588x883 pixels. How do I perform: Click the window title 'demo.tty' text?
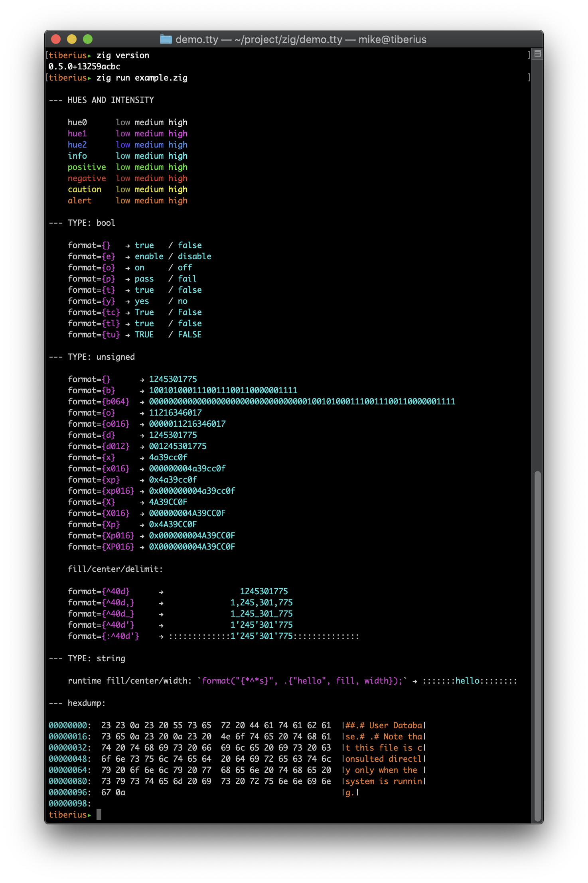[197, 39]
